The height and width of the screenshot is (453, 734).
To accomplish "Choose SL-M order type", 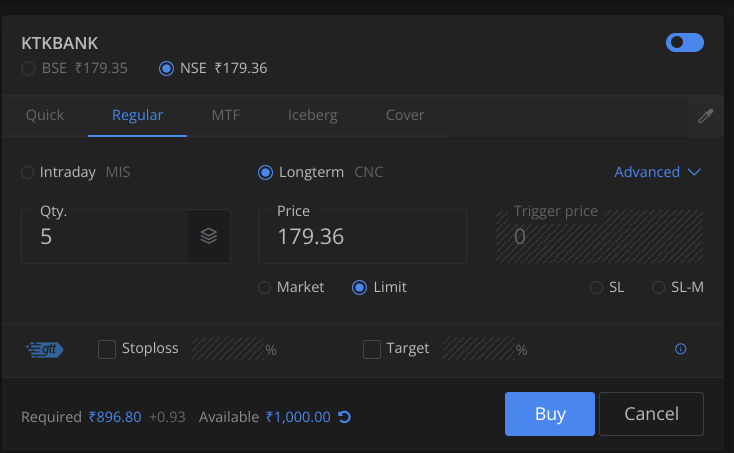I will pos(658,288).
